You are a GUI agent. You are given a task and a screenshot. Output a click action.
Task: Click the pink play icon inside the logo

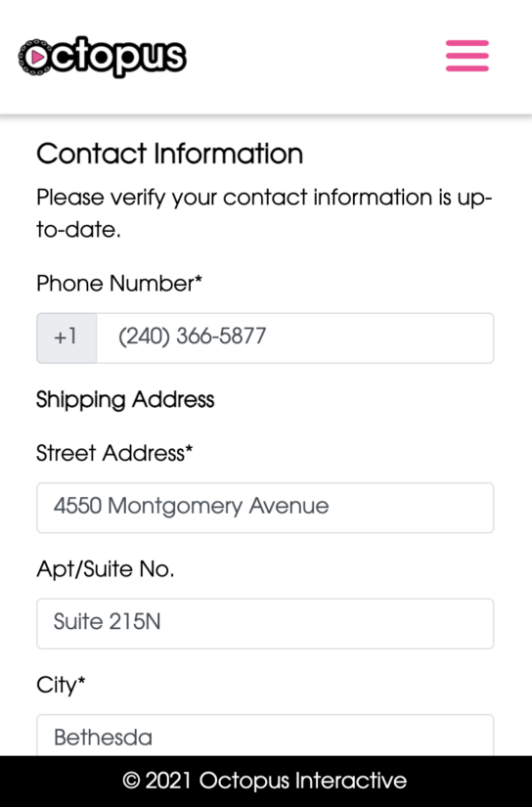36,57
